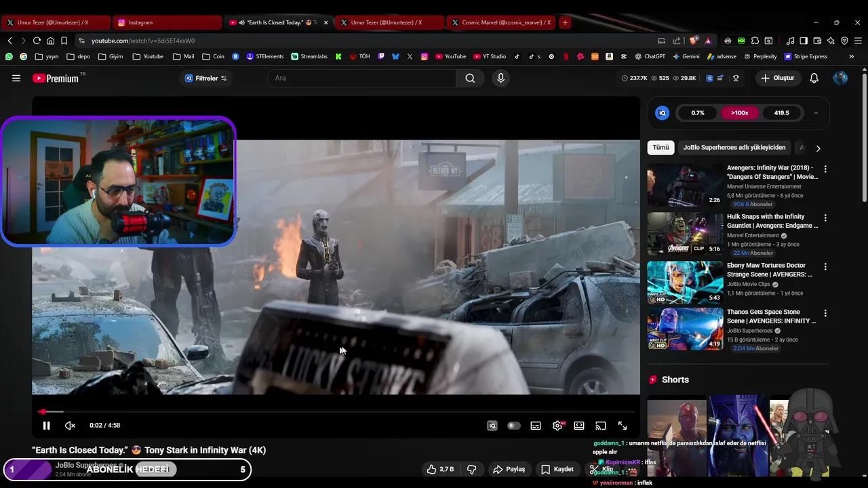
Task: Expand the vidIQ stats panel chevron
Action: pos(816,113)
